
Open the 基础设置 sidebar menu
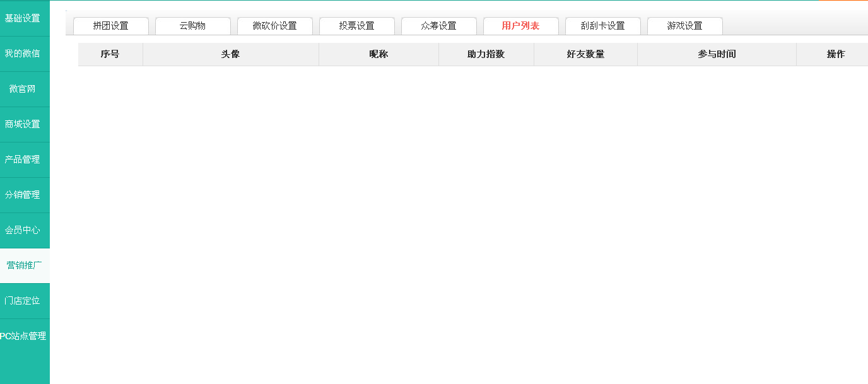point(23,18)
